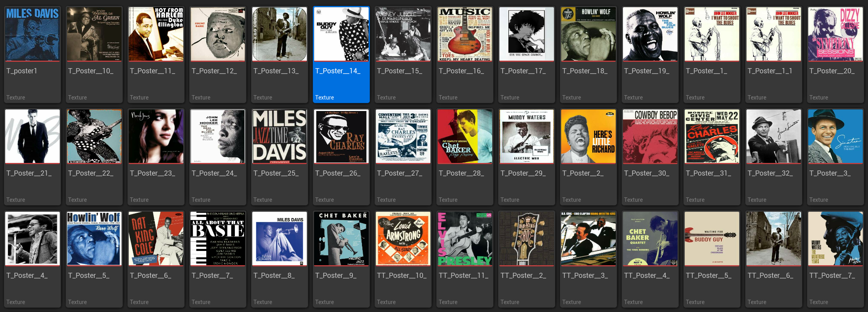The height and width of the screenshot is (312, 868).
Task: Click the T_Poster__22_ texture thumbnail
Action: coord(94,136)
